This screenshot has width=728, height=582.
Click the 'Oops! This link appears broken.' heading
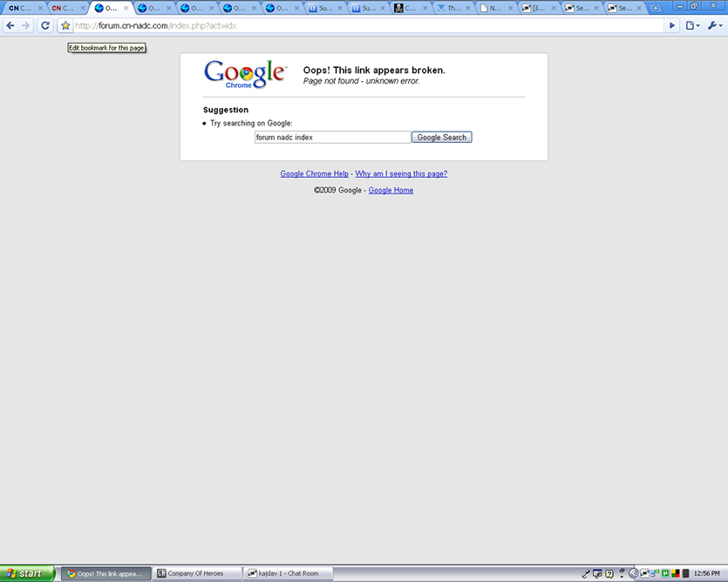click(x=374, y=70)
